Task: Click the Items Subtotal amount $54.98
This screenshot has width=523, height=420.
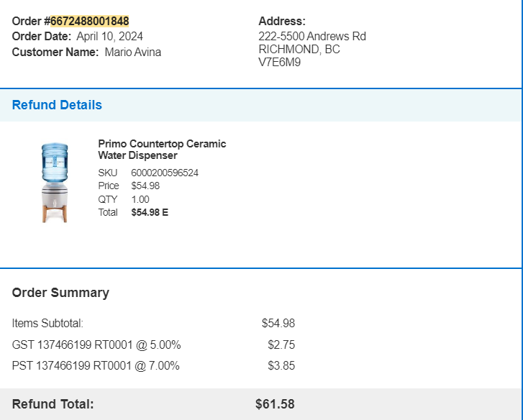Action: click(x=278, y=324)
